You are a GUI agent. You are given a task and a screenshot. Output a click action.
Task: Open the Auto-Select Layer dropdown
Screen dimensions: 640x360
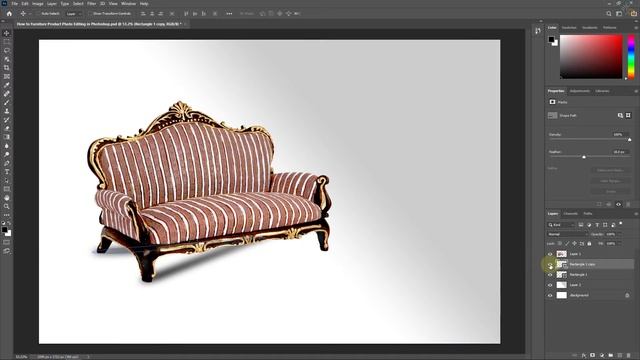[73, 13]
